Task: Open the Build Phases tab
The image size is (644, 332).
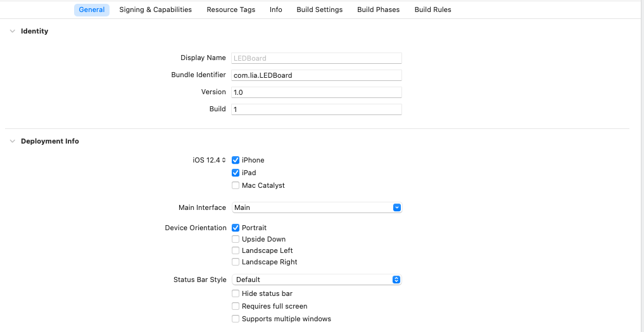Action: (378, 10)
